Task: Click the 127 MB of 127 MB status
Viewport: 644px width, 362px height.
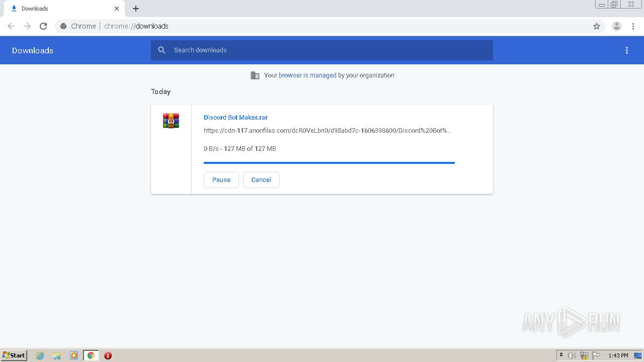Action: pyautogui.click(x=250, y=149)
